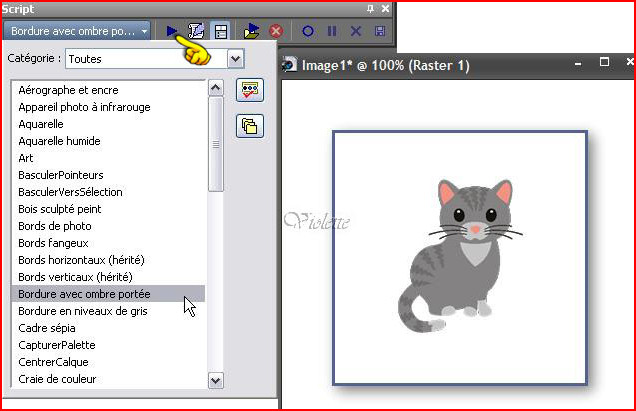Viewport: 636px width, 411px height.
Task: Expand the Catégorie combo box arrow
Action: coord(235,59)
